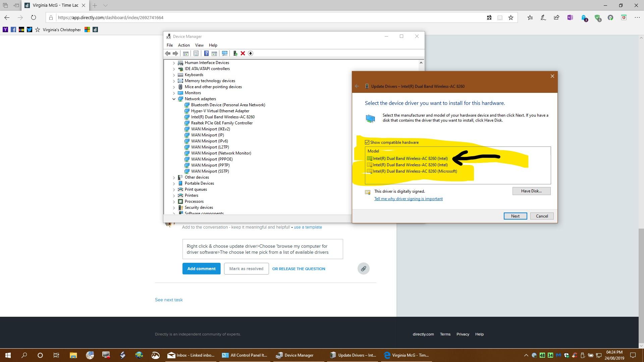Click the Device Manager back arrow toolbar icon

pos(168,53)
